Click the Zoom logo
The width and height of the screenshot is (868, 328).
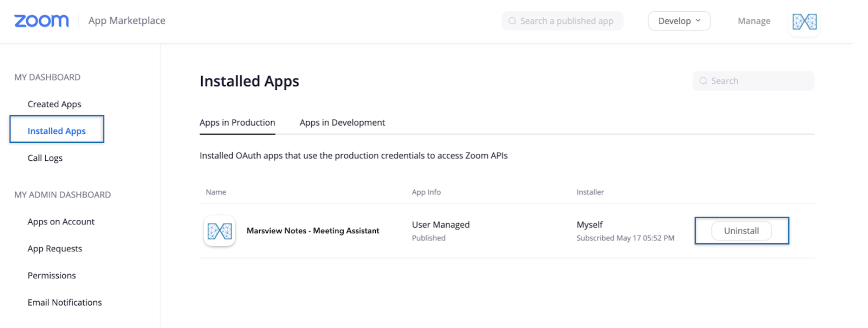[x=42, y=21]
